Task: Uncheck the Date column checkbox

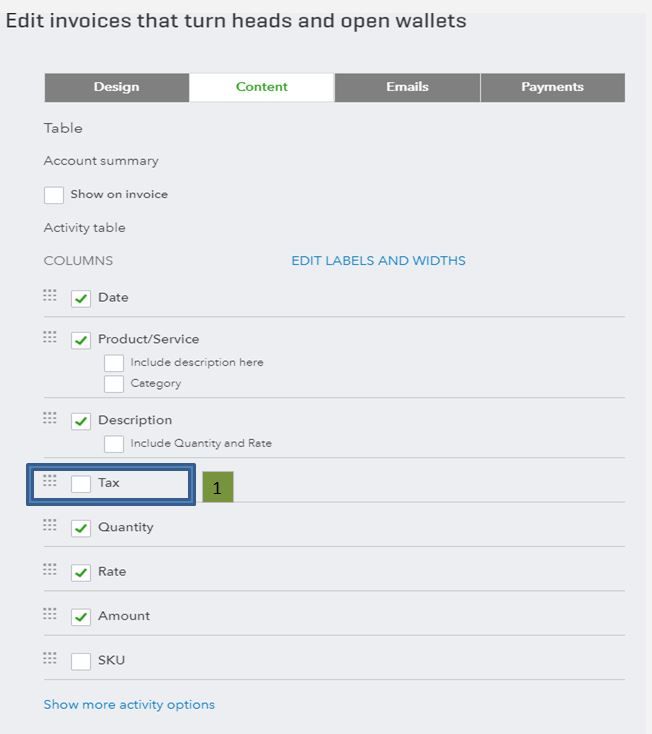Action: 81,298
